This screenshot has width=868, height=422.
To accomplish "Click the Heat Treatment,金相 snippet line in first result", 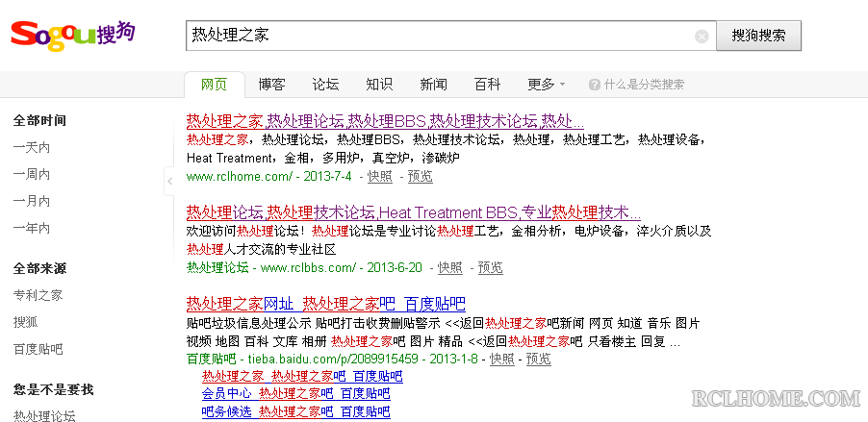I will click(x=323, y=159).
